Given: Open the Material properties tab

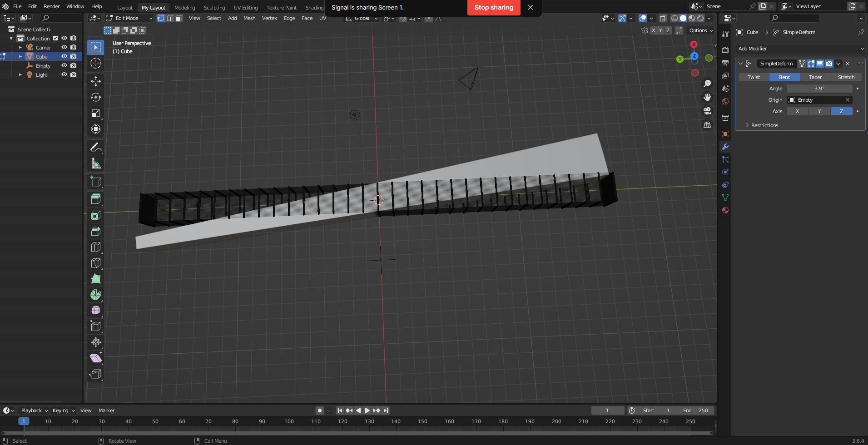Looking at the screenshot, I should tap(725, 210).
